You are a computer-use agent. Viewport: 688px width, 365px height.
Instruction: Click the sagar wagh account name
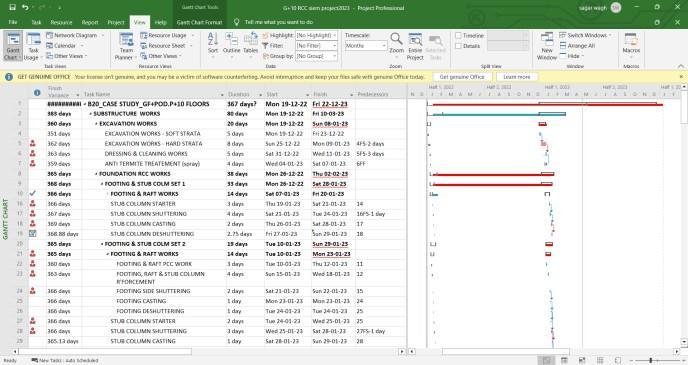[x=593, y=7]
